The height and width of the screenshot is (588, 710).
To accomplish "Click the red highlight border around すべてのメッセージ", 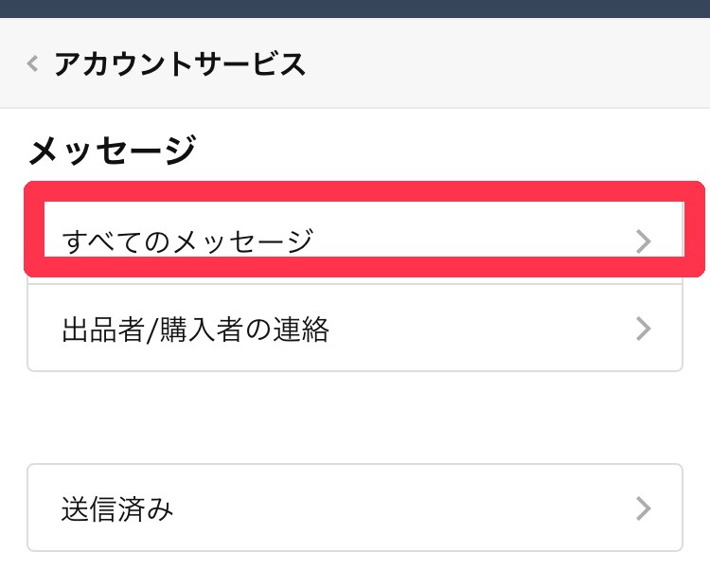I will pos(364,190).
